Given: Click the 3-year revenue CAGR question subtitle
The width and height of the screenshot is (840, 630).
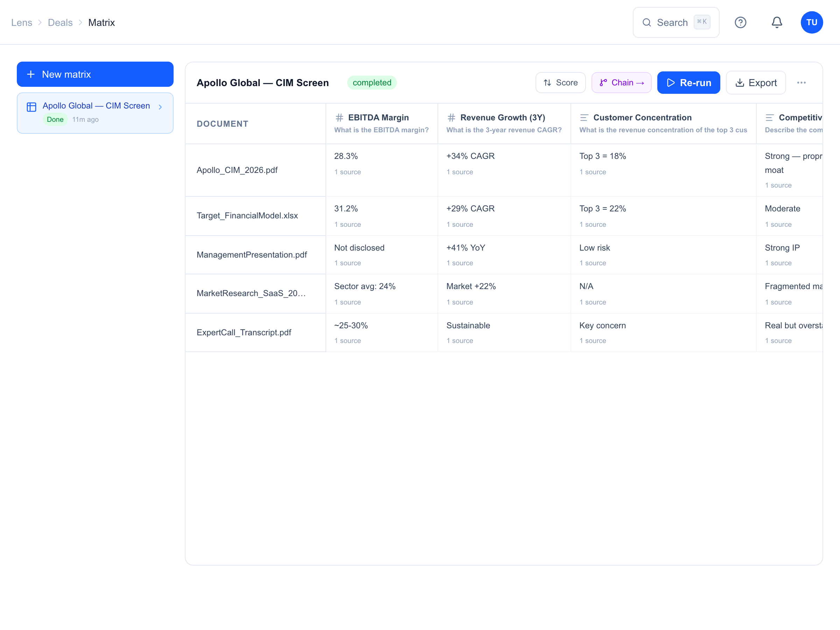Looking at the screenshot, I should click(x=504, y=129).
